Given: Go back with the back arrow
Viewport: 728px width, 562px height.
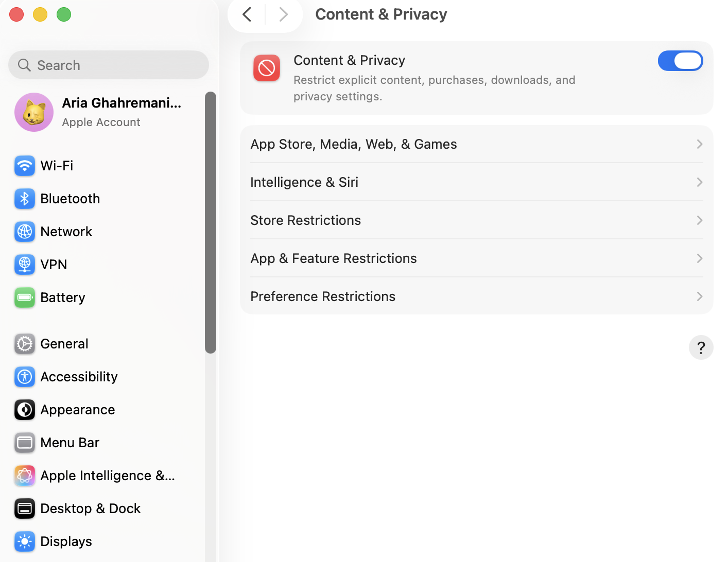Looking at the screenshot, I should point(247,14).
